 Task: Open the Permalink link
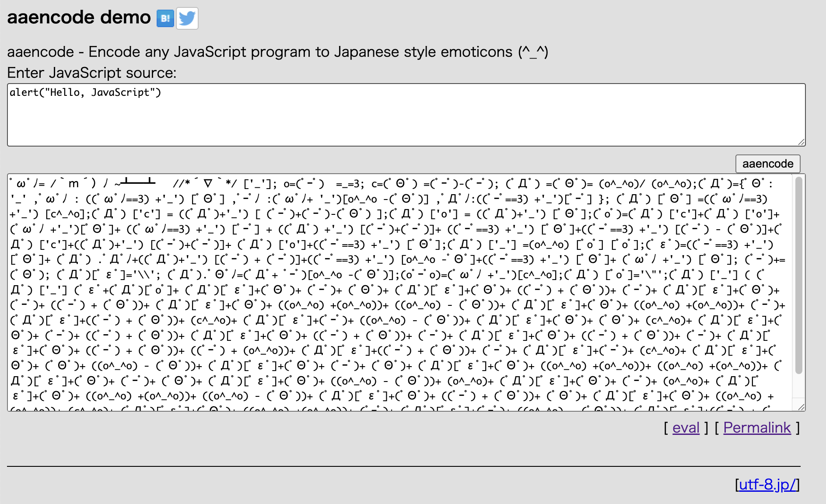[757, 427]
